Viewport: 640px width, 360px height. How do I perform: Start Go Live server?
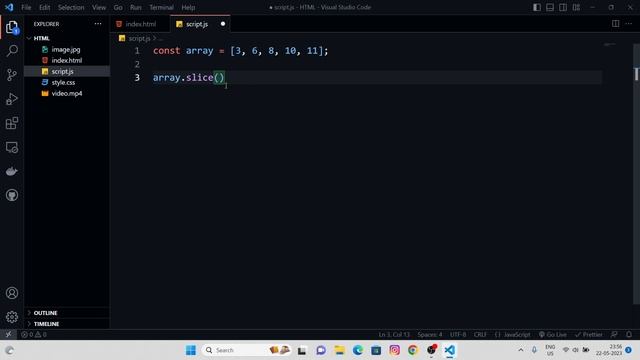click(552, 334)
